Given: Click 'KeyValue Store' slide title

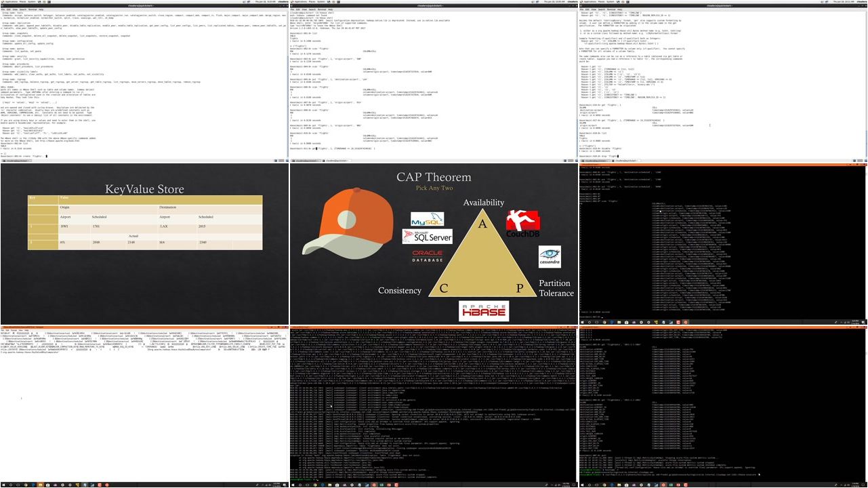Looking at the screenshot, I should 144,188.
